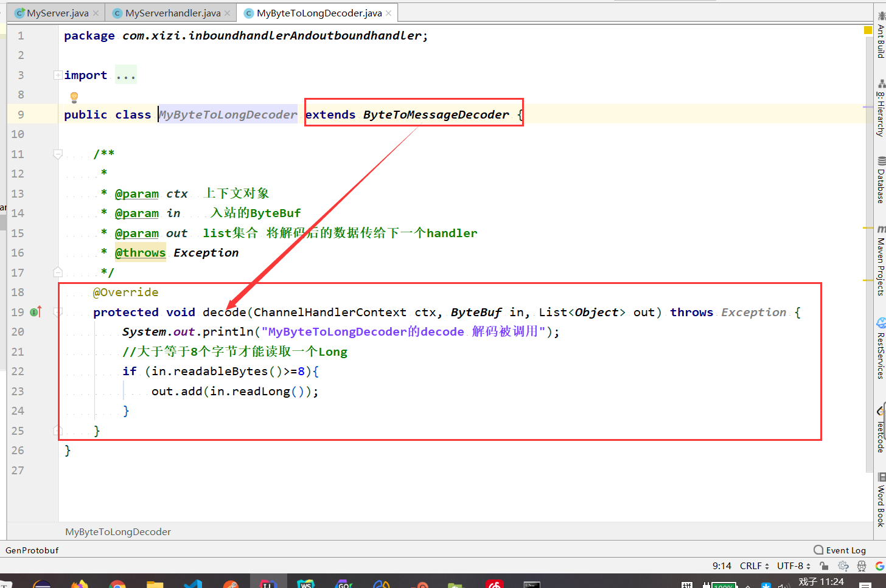Open NetEase Cloud Music from the taskbar
Screen dimensions: 886x588
click(x=495, y=584)
